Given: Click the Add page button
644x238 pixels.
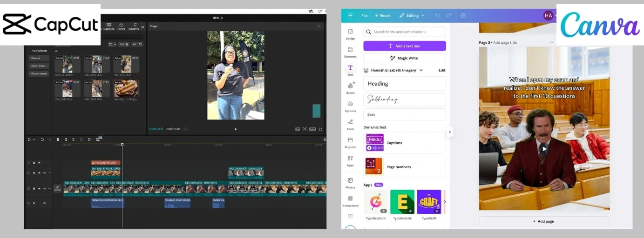Looking at the screenshot, I should click(544, 221).
